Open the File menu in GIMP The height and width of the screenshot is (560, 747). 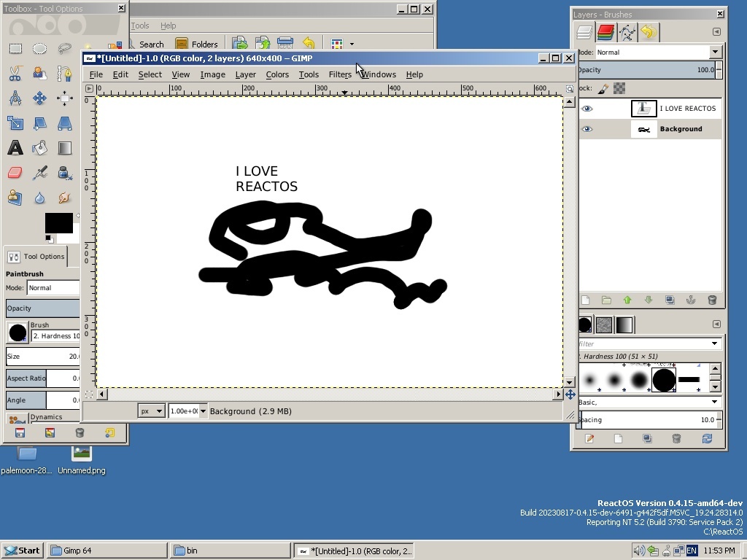point(96,74)
